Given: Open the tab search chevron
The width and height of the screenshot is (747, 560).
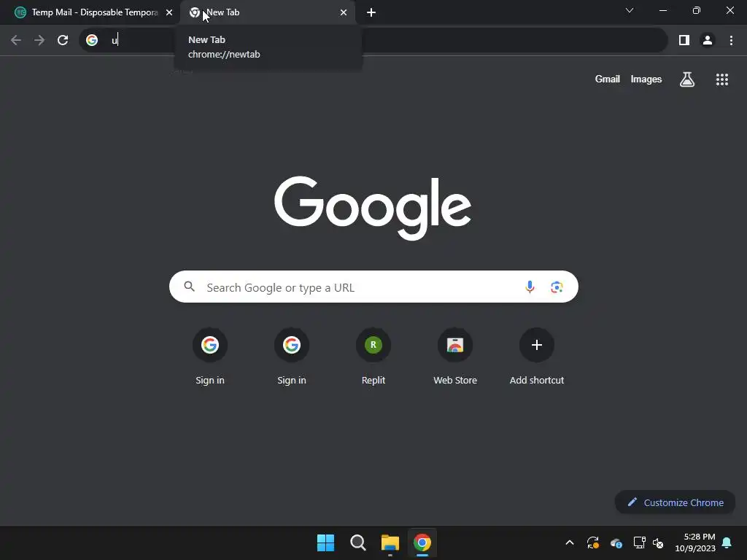Looking at the screenshot, I should point(630,10).
